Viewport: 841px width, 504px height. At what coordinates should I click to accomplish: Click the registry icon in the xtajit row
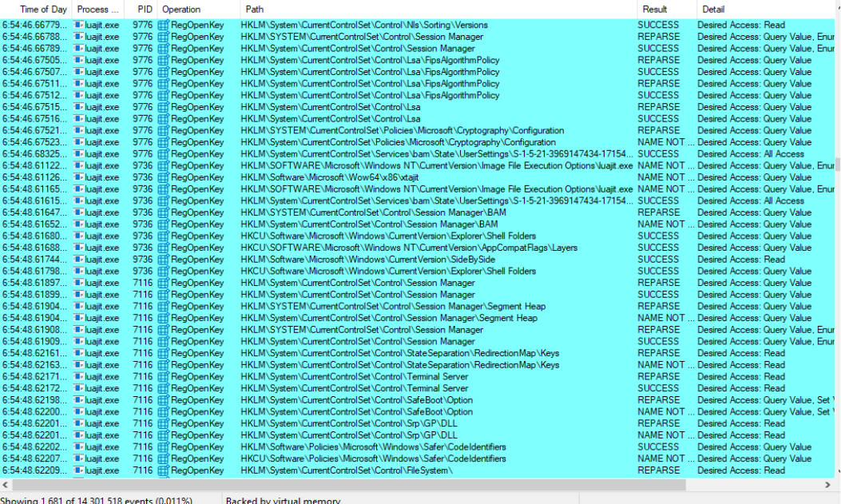(x=164, y=177)
